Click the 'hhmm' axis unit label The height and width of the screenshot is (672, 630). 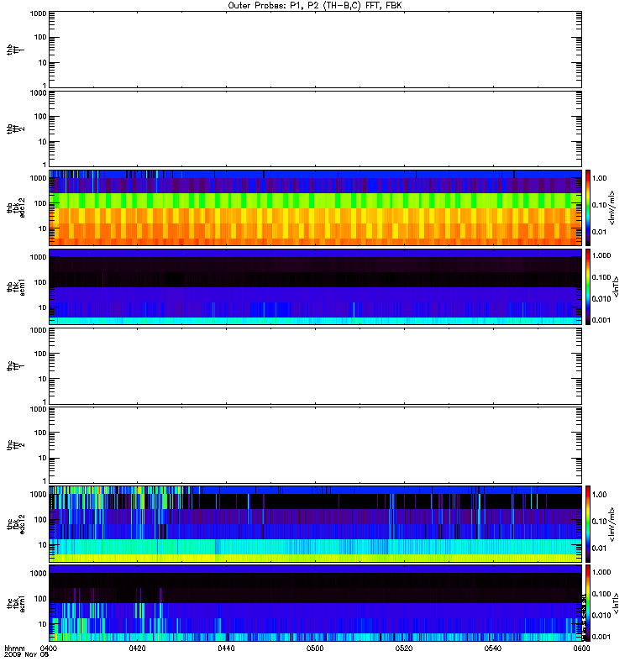click(x=14, y=648)
